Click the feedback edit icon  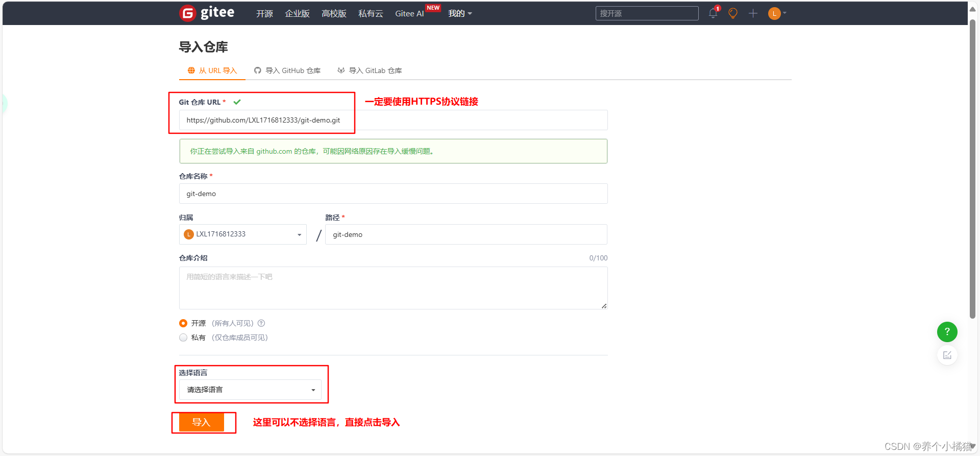pyautogui.click(x=947, y=355)
